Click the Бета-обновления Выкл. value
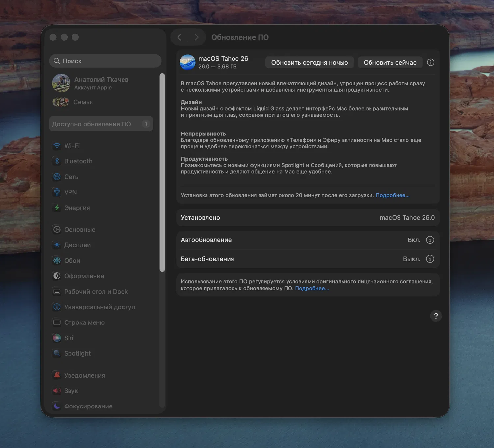This screenshot has height=448, width=494. [x=412, y=259]
